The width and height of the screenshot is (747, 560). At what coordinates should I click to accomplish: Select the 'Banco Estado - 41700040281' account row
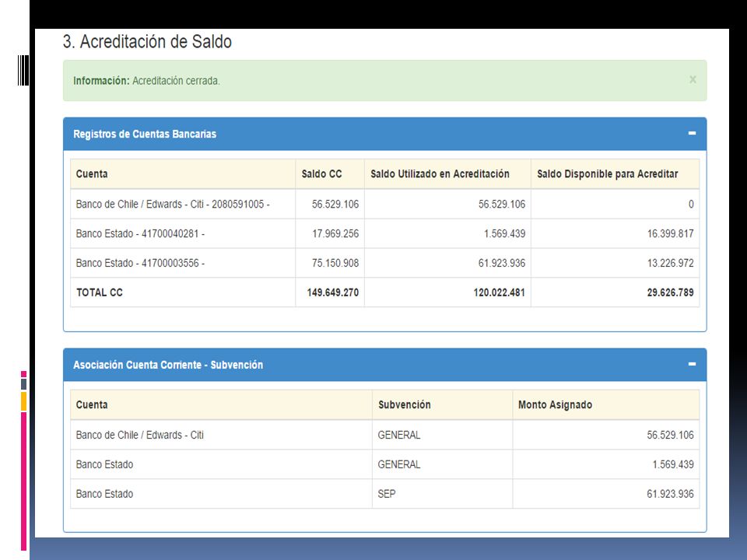click(385, 234)
